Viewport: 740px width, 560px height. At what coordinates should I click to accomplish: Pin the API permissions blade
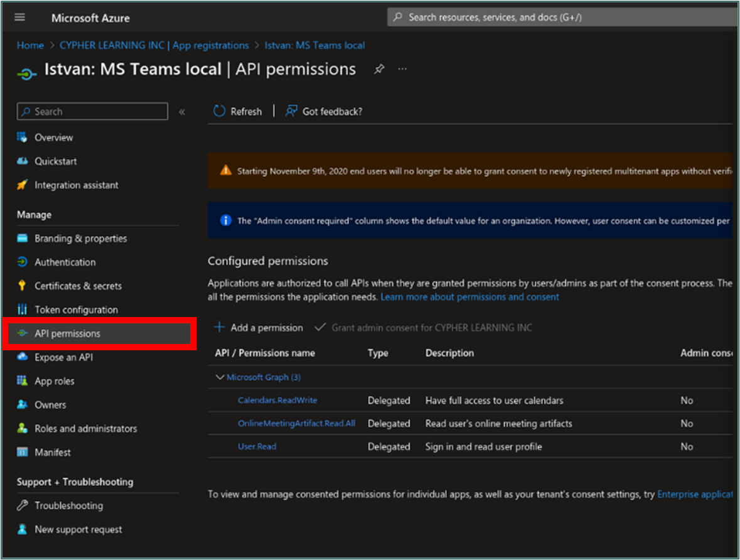[379, 70]
